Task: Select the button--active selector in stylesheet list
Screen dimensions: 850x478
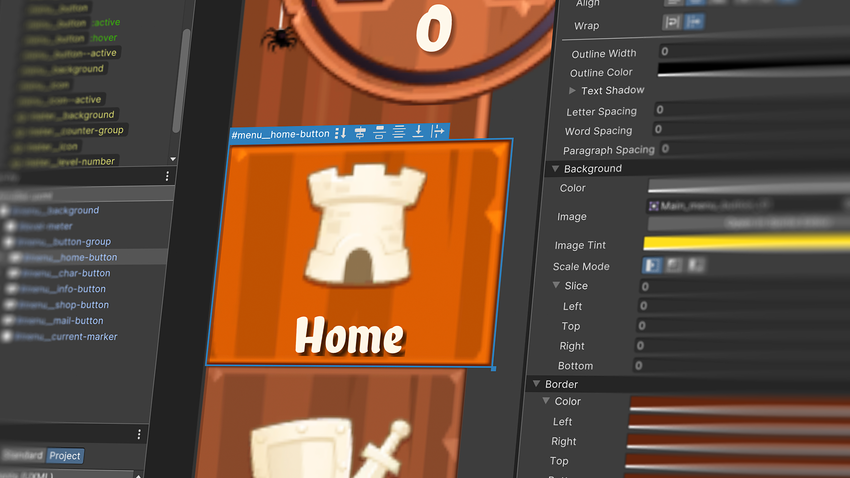Action: 71,53
